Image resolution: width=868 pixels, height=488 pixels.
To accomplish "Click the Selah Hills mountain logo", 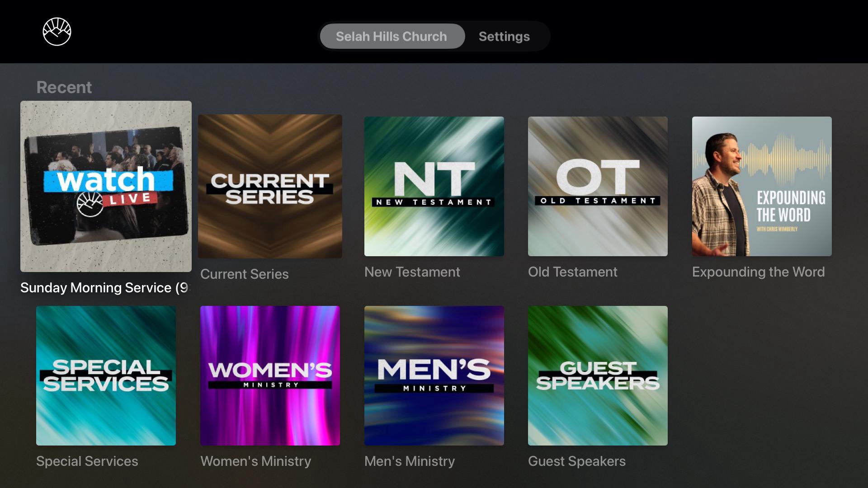I will tap(57, 32).
